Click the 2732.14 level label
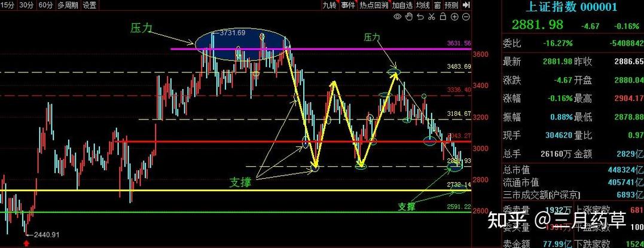The image size is (644, 248). click(x=459, y=185)
